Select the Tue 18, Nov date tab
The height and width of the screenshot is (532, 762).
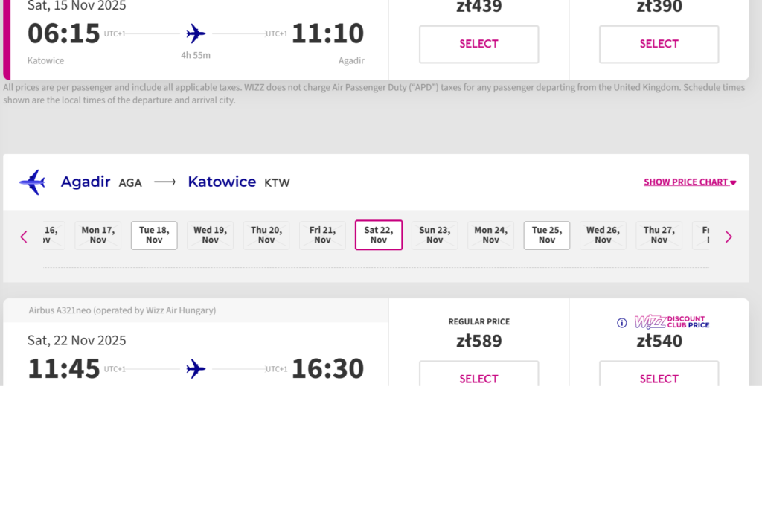click(x=154, y=235)
